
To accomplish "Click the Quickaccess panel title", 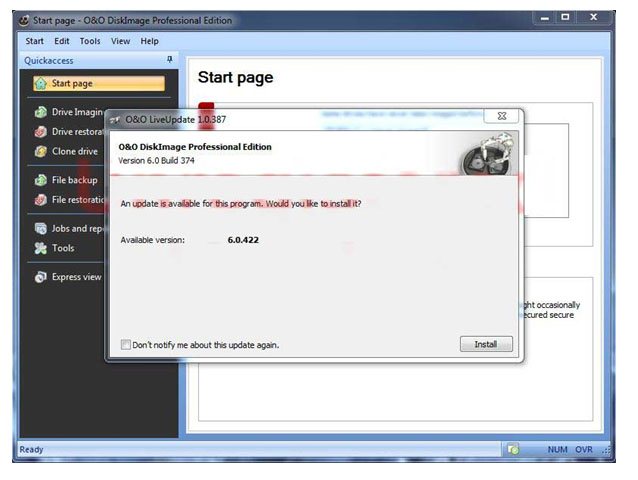I will 49,61.
